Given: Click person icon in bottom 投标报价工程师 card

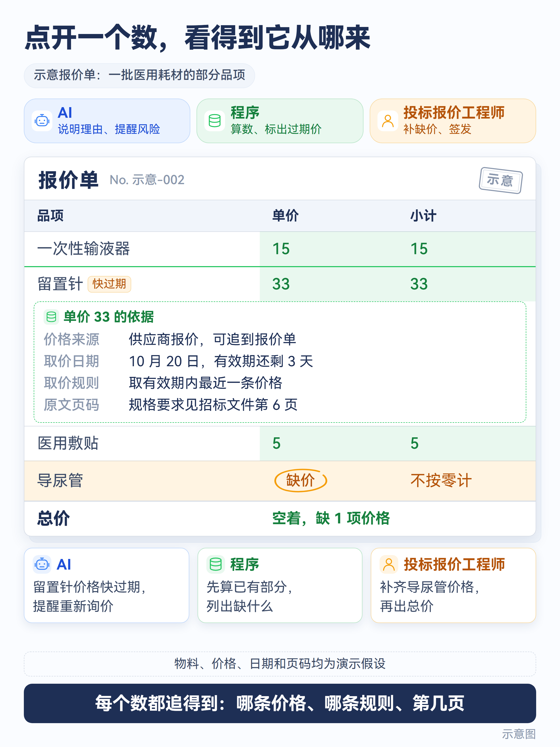Looking at the screenshot, I should tap(389, 564).
